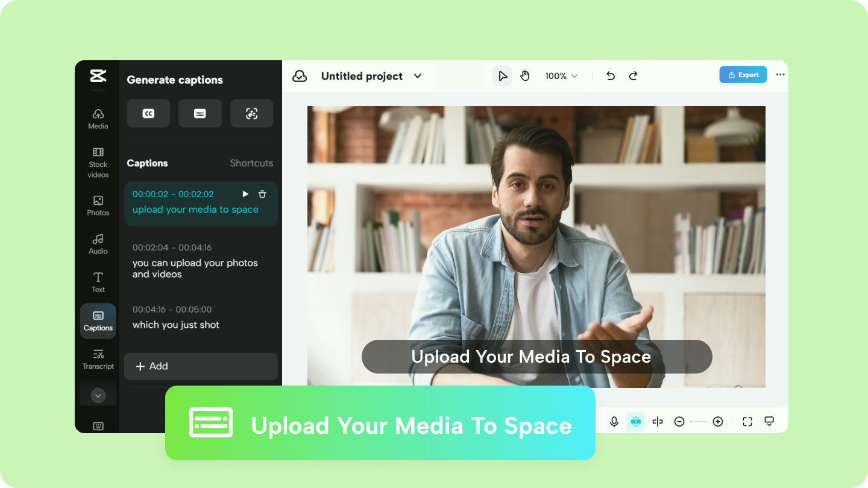Click the CapCut logo icon
This screenshot has height=488, width=868.
(98, 75)
